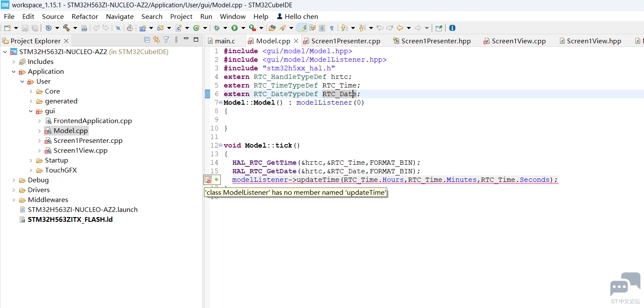The image size is (644, 308).
Task: Click the blue Information Center icon
Action: (452, 28)
